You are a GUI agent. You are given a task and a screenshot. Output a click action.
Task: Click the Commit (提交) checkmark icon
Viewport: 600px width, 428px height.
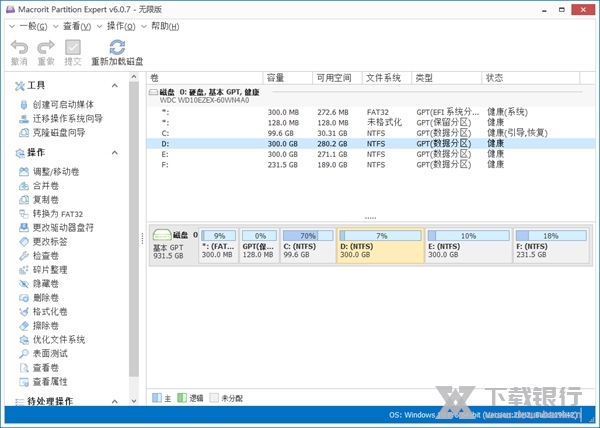(x=73, y=48)
